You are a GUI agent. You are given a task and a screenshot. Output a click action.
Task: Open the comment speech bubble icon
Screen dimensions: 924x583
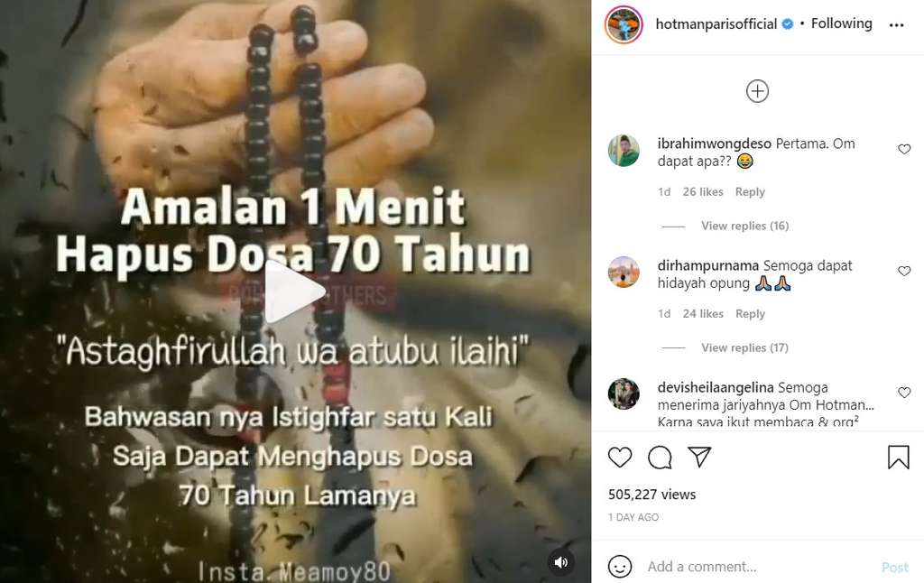click(x=660, y=458)
